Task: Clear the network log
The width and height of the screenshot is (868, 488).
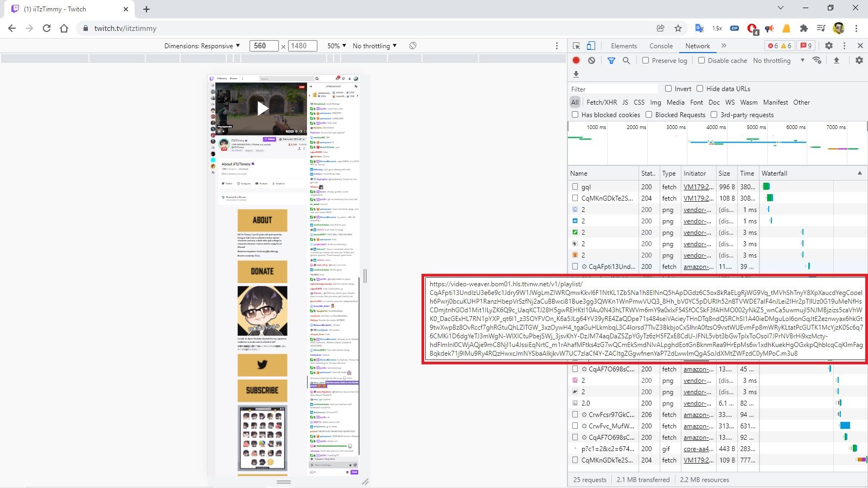Action: coord(591,60)
